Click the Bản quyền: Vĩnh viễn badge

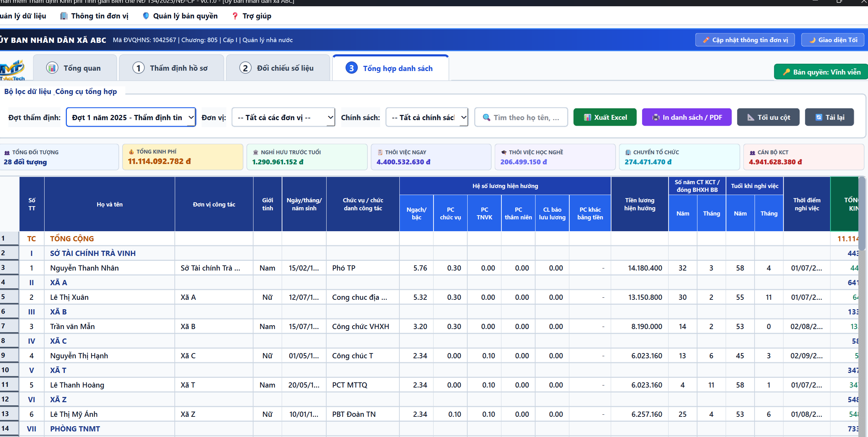coord(821,72)
